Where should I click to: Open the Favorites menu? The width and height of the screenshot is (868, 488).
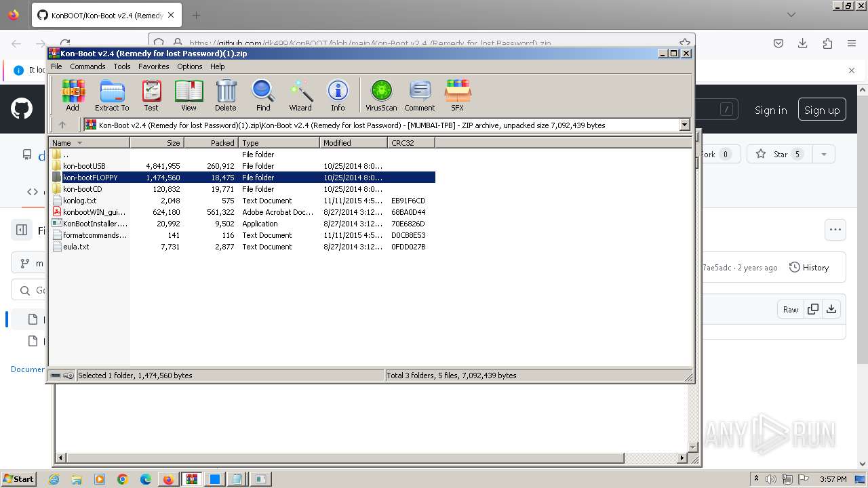click(154, 66)
